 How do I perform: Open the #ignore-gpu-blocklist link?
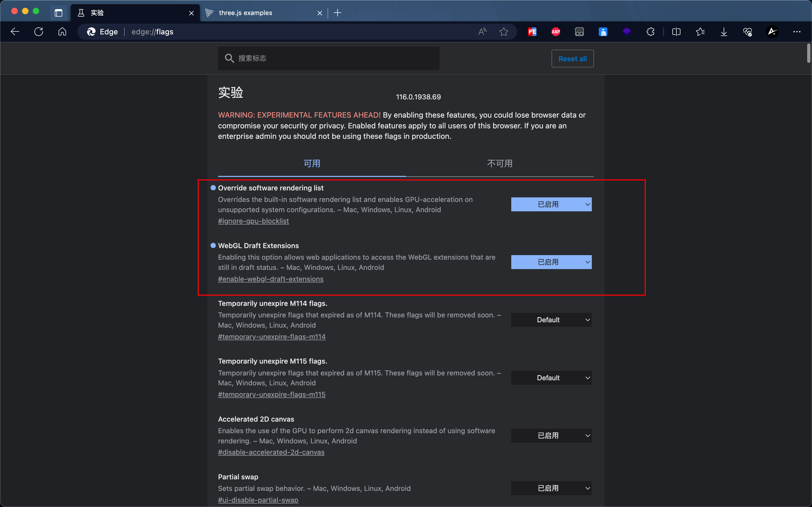pyautogui.click(x=253, y=221)
